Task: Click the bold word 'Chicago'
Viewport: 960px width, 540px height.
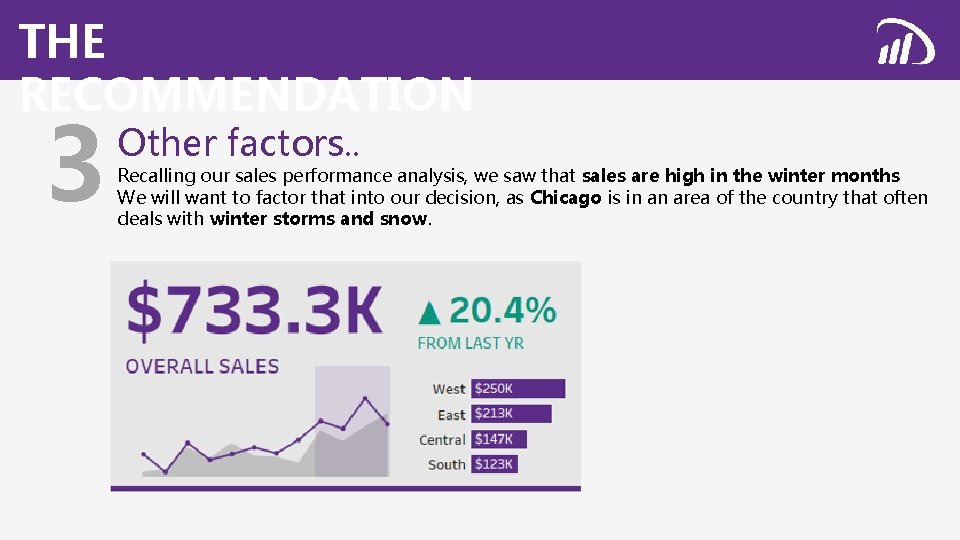Action: (566, 198)
